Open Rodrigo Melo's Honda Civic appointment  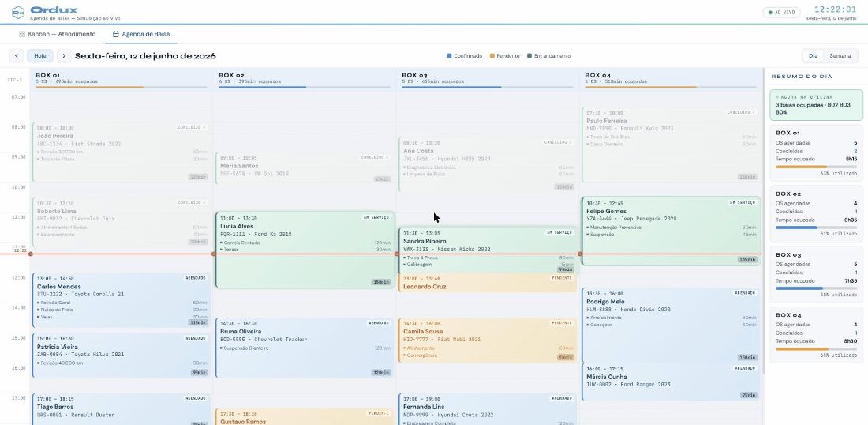[671, 325]
